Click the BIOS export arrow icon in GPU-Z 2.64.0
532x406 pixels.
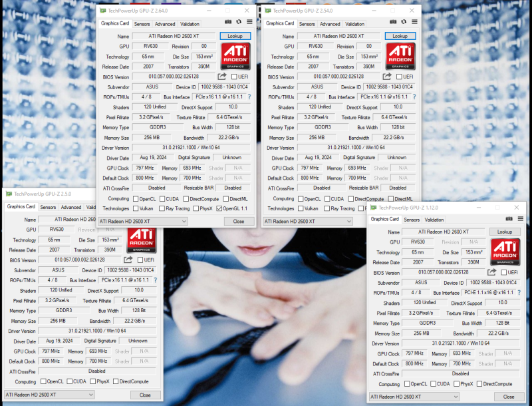click(222, 77)
